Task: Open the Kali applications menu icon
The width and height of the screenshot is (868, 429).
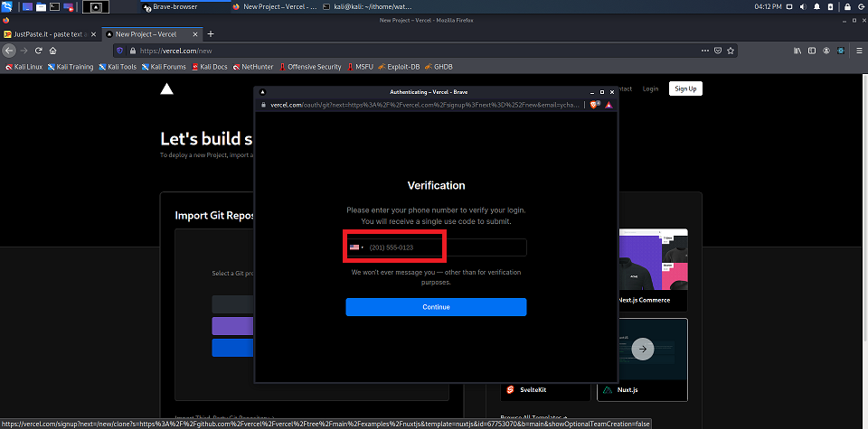Action: (x=6, y=6)
